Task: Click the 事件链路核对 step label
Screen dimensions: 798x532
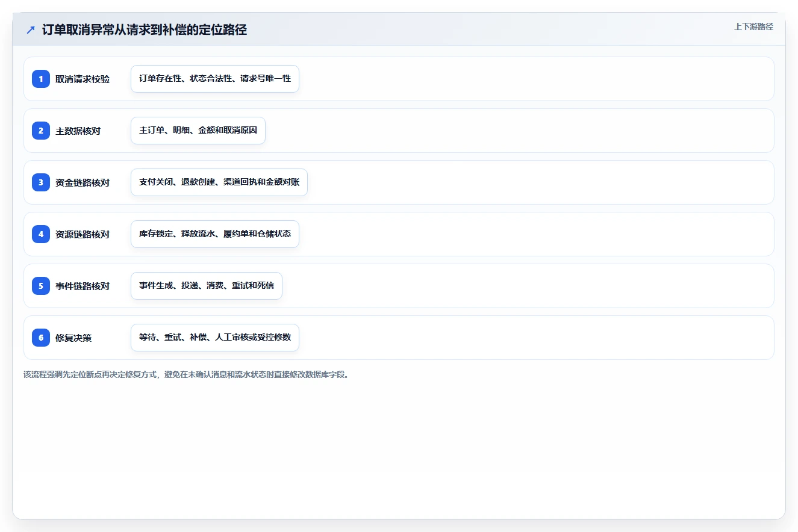Action: (x=83, y=286)
